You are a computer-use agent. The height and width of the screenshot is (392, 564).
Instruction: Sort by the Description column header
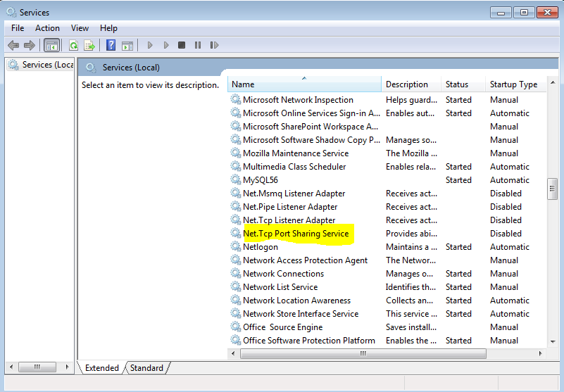tap(411, 84)
